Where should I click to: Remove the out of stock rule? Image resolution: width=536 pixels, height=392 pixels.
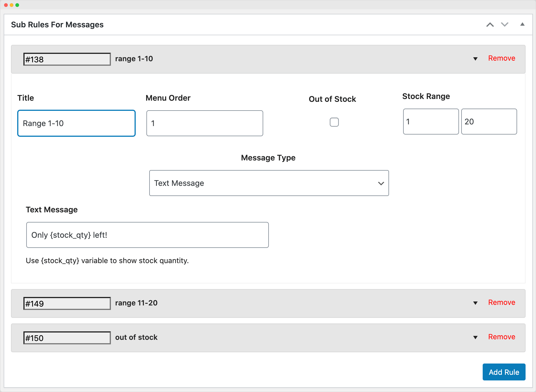tap(501, 336)
